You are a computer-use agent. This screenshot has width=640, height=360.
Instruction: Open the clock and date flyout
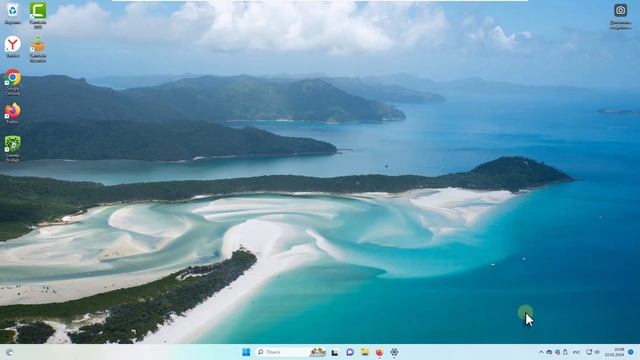coord(615,352)
